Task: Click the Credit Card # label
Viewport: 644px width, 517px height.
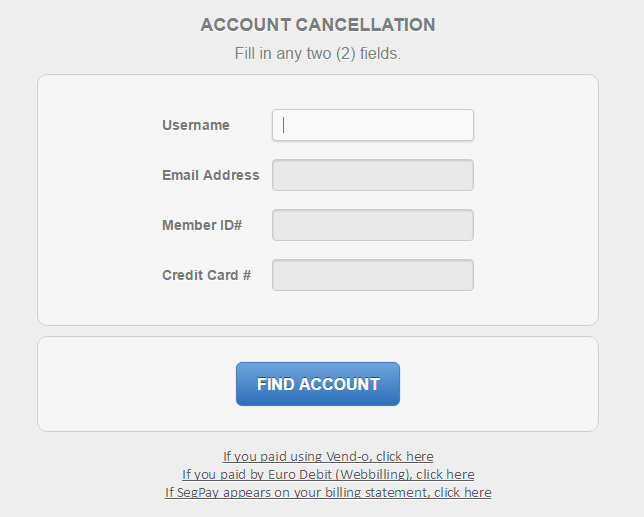Action: 206,275
